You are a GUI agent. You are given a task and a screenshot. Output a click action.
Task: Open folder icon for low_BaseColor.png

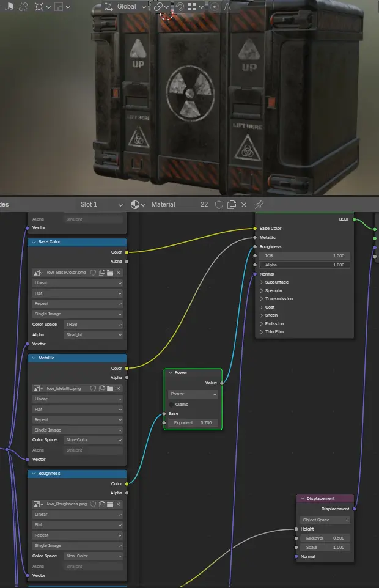tap(110, 273)
